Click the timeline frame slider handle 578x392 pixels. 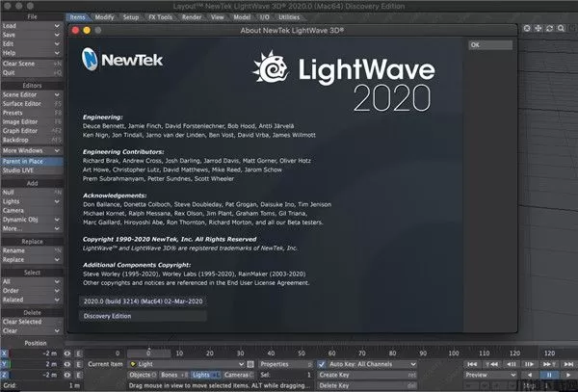pos(148,353)
